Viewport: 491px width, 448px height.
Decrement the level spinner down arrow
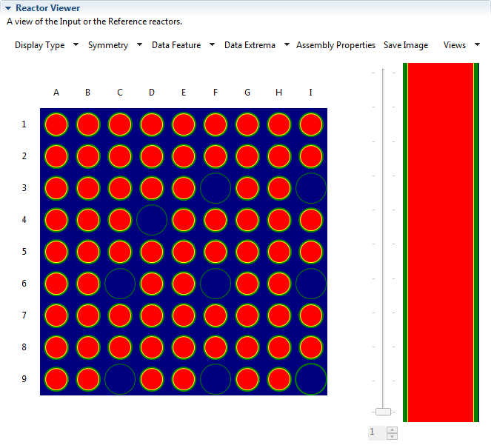[x=392, y=437]
